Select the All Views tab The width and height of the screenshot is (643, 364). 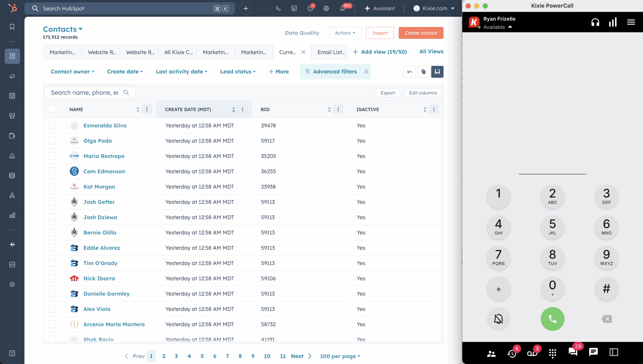point(431,51)
